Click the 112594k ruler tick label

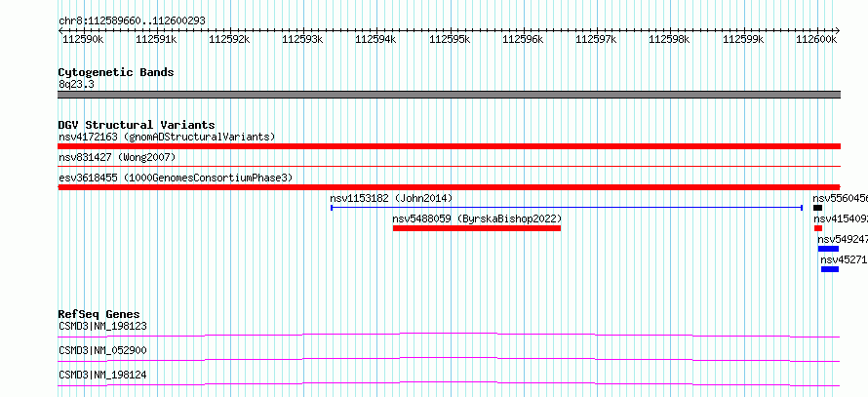tap(375, 39)
